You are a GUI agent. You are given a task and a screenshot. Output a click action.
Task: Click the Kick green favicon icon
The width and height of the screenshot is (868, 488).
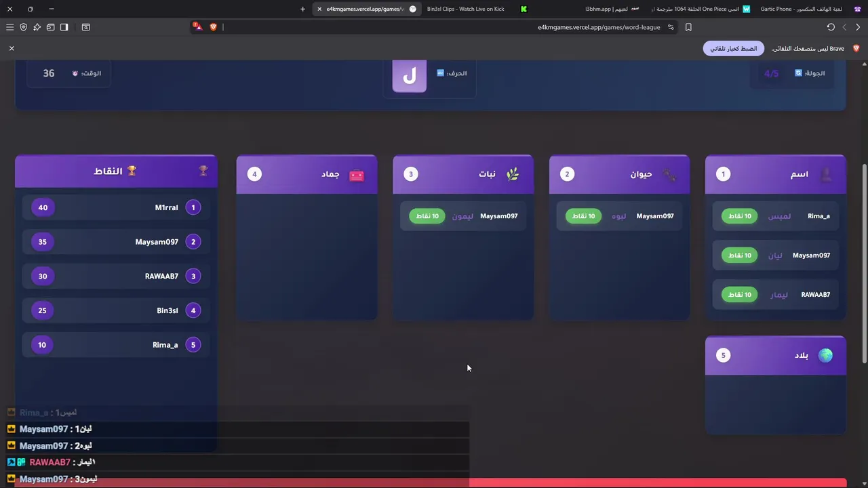(x=524, y=9)
